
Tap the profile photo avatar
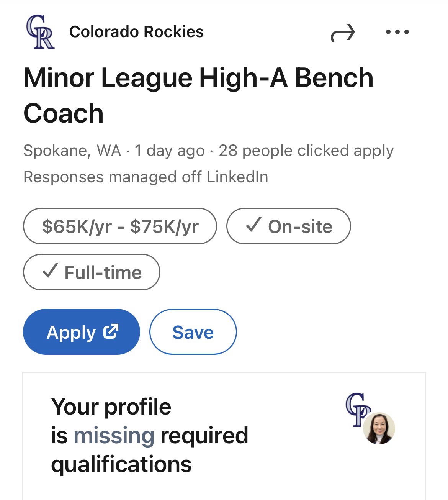pyautogui.click(x=379, y=428)
